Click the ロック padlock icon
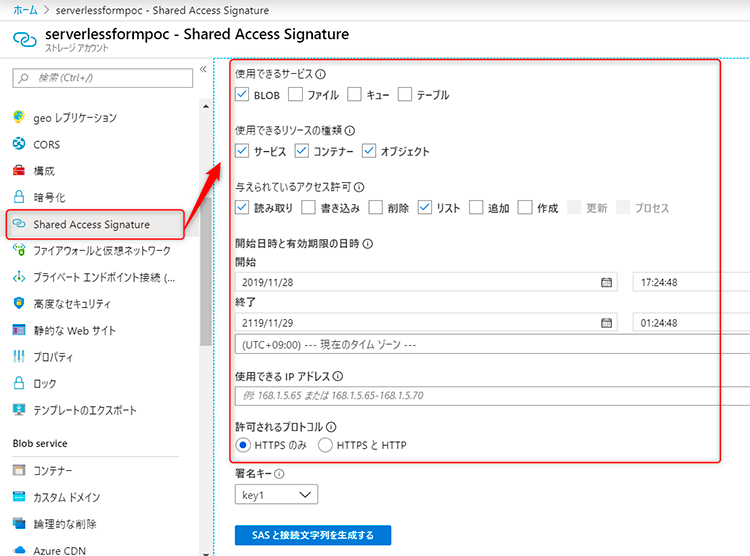This screenshot has width=750, height=556. click(x=19, y=383)
